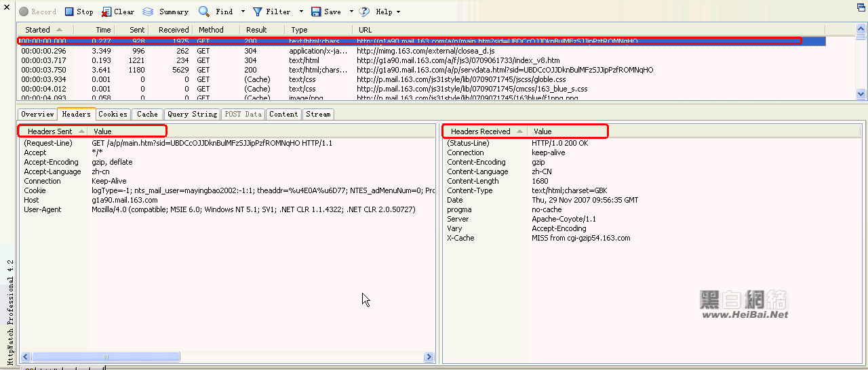Viewport: 868px width, 370px height.
Task: Click the Keep-Alive Connection value
Action: [x=109, y=181]
